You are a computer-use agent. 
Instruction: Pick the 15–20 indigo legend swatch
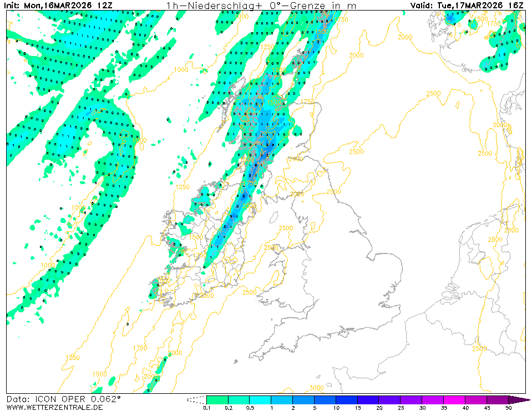pos(368,399)
